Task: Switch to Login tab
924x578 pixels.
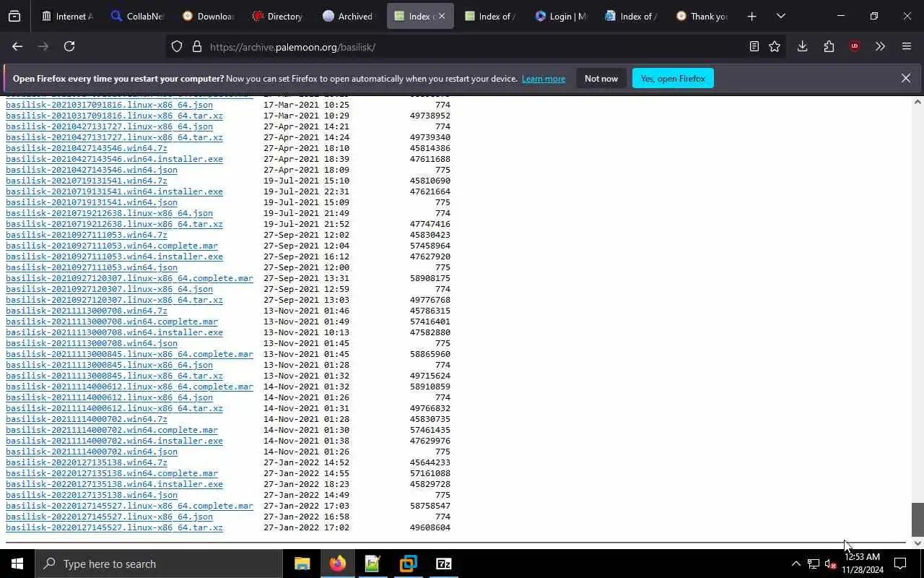Action: [562, 16]
